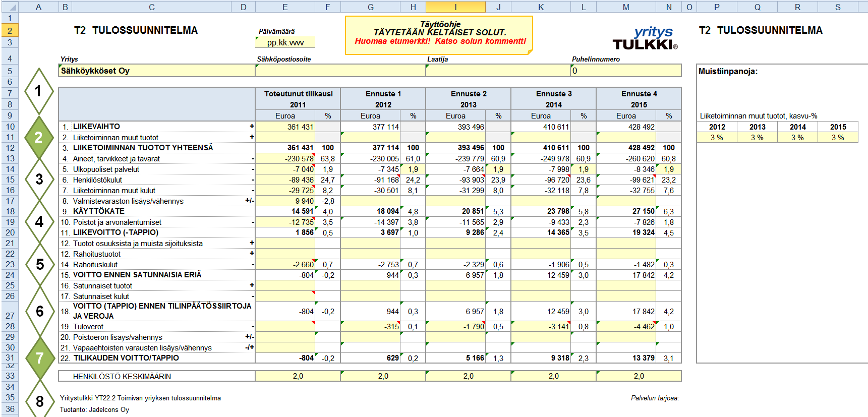This screenshot has height=417, width=868.
Task: Click the Muistiinpanoja notes area
Action: tap(782, 213)
